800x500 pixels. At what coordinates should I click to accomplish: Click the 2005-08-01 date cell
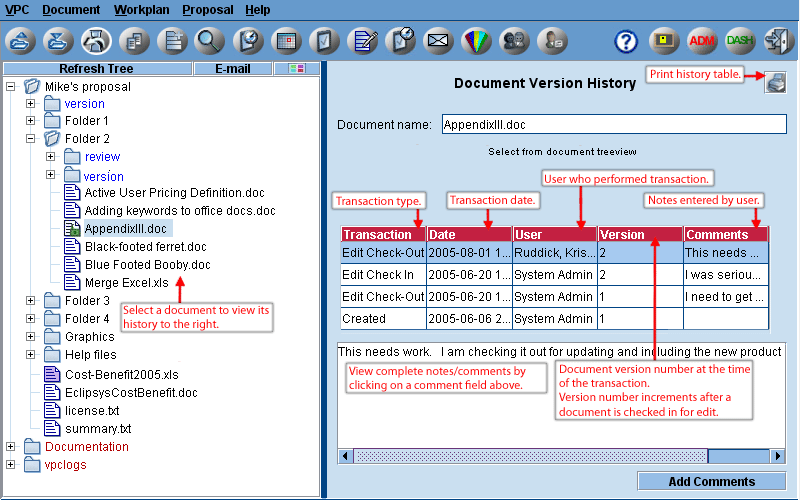coord(469,253)
